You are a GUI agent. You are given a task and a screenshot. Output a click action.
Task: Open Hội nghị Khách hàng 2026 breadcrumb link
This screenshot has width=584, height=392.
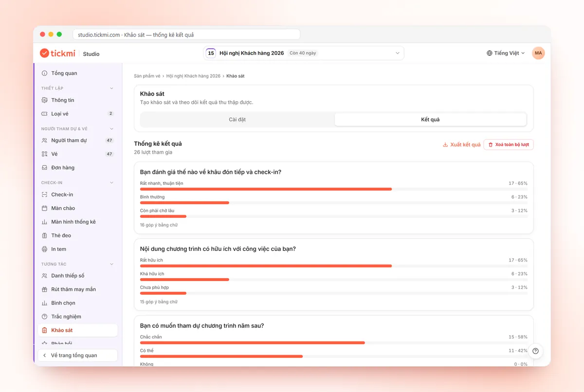coord(193,76)
